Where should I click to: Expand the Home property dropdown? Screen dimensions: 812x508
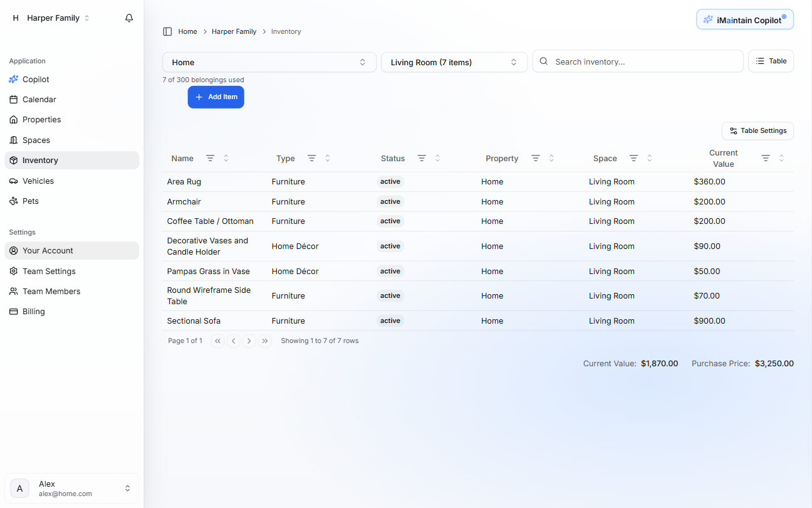pyautogui.click(x=269, y=62)
